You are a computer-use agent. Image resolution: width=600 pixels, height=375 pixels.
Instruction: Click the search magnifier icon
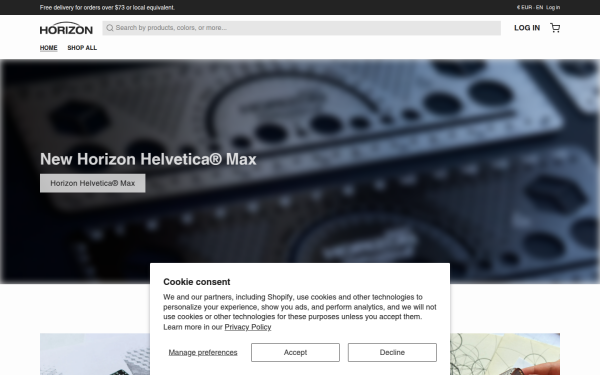coord(110,28)
